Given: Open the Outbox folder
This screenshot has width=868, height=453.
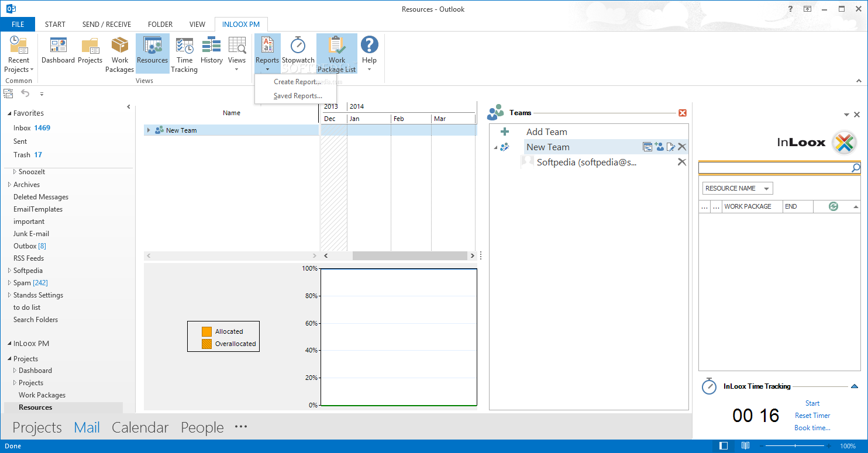Looking at the screenshot, I should click(x=29, y=246).
